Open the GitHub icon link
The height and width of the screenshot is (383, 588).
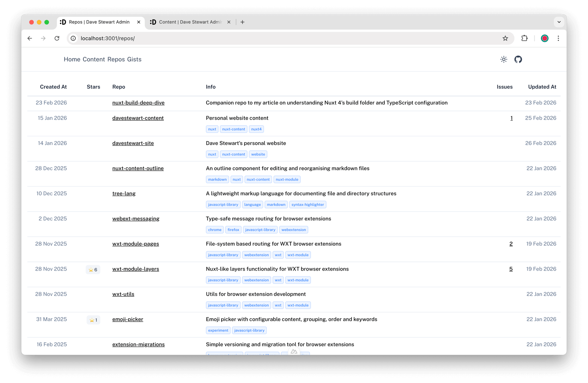(518, 59)
